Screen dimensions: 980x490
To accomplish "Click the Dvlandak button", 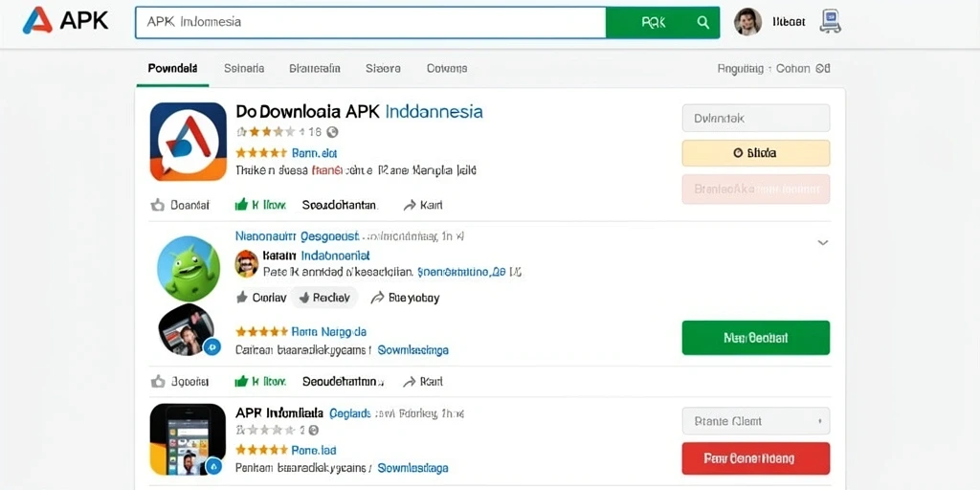I will click(x=756, y=118).
